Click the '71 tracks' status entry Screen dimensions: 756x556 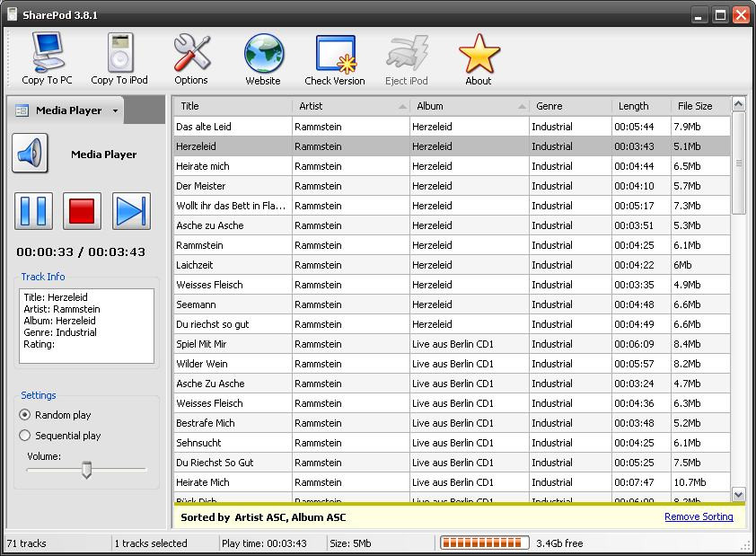[x=27, y=543]
